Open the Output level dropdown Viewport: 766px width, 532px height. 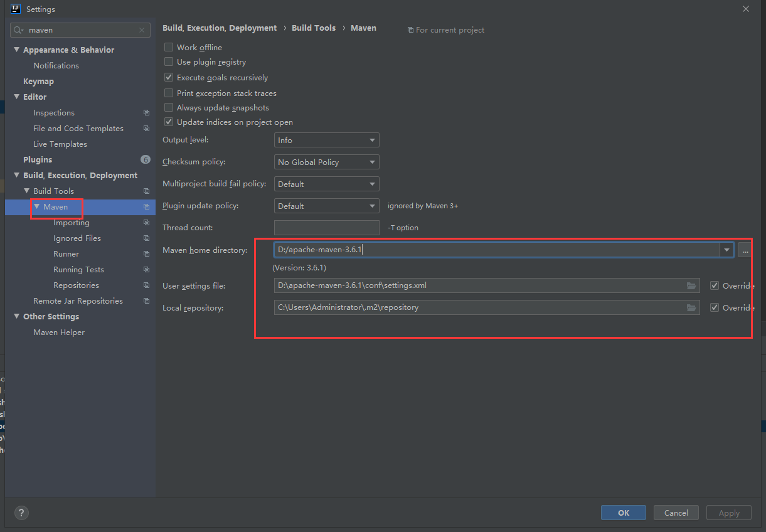[327, 141]
